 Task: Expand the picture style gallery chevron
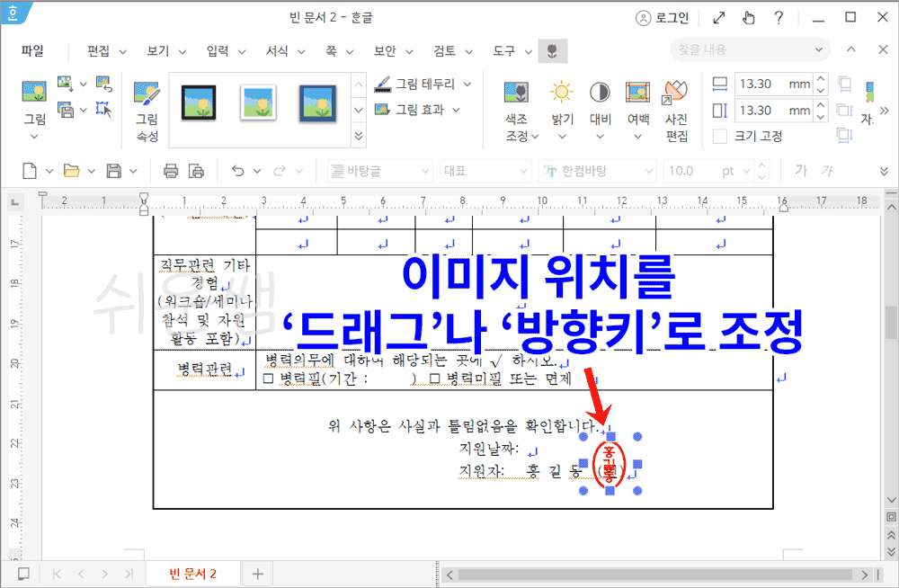click(x=358, y=135)
